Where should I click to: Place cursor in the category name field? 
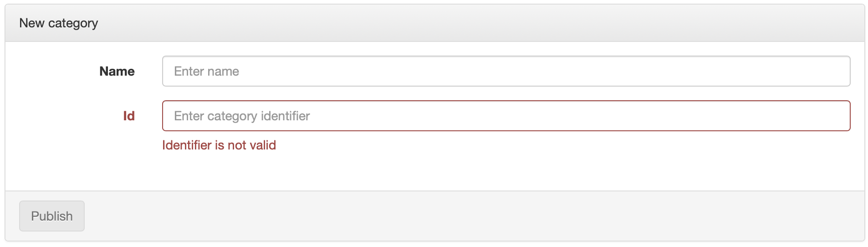tap(506, 71)
